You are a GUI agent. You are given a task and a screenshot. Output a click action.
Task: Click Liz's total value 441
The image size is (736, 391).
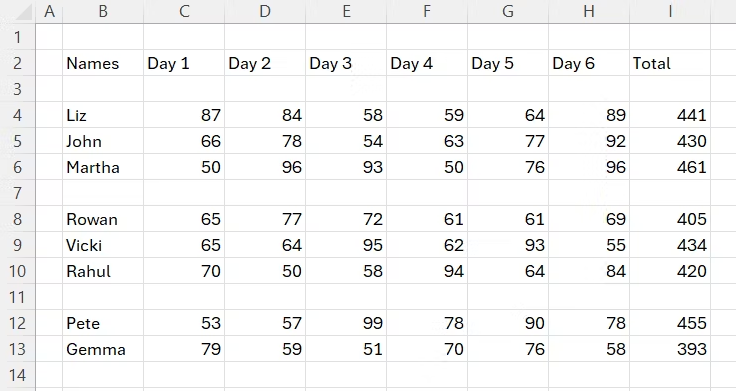(670, 115)
